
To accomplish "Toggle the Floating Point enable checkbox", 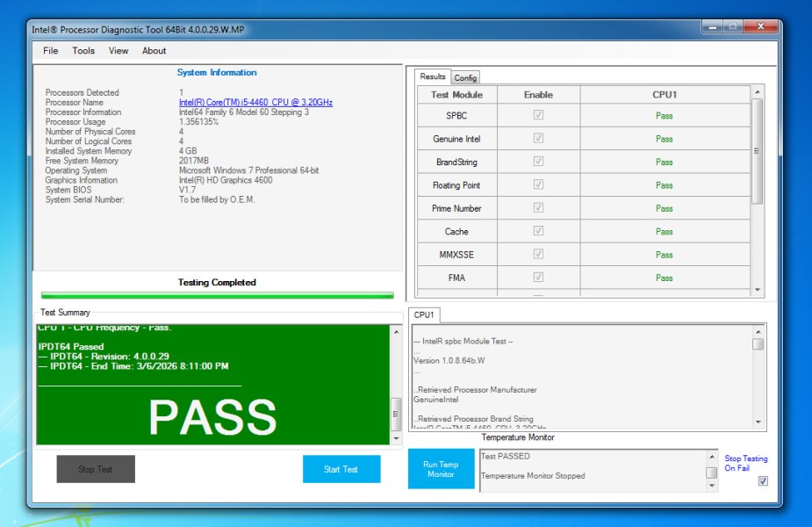I will [x=538, y=185].
